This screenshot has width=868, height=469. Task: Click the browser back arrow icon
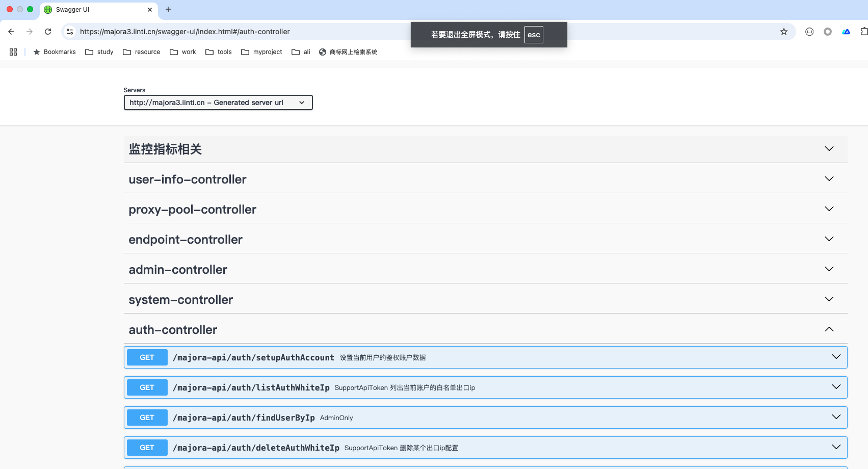[11, 32]
